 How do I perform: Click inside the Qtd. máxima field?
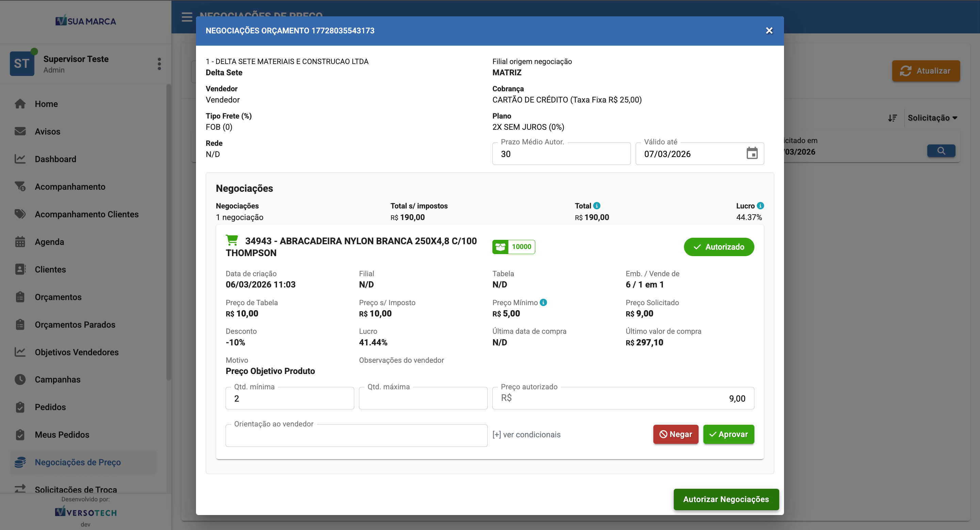(423, 398)
